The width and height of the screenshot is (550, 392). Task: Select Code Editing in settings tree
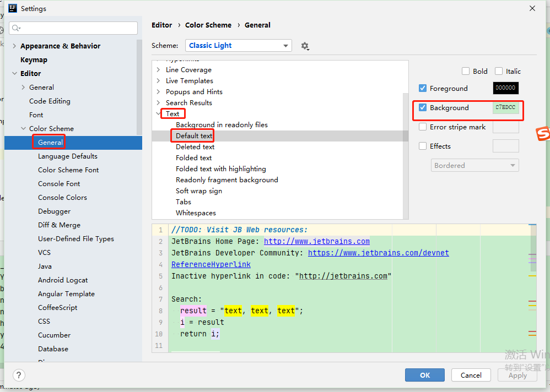(50, 101)
